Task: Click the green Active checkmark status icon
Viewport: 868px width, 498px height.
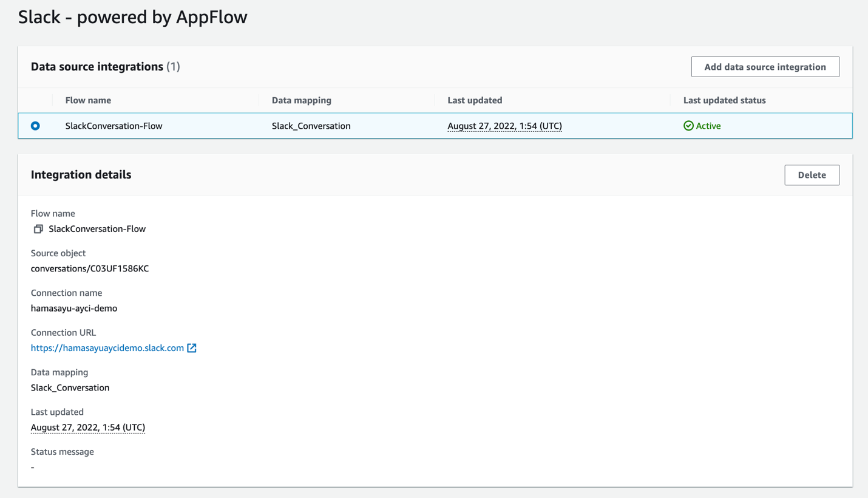Action: pyautogui.click(x=688, y=126)
